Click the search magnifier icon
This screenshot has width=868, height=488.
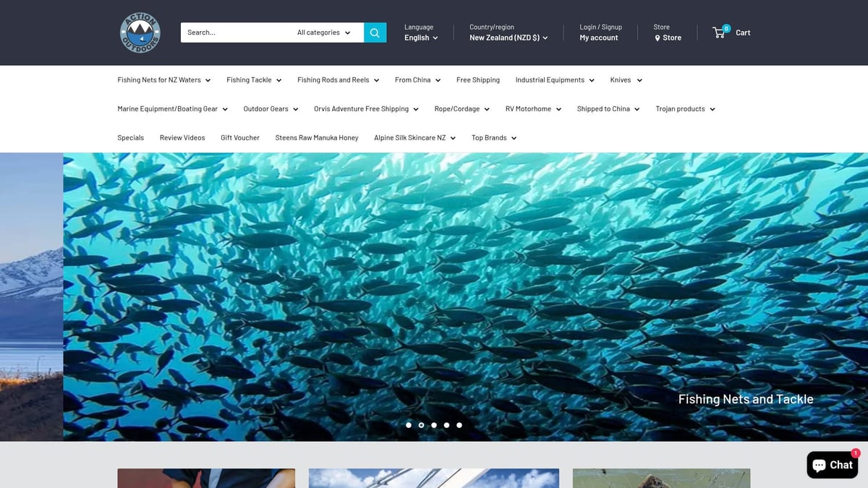coord(374,32)
